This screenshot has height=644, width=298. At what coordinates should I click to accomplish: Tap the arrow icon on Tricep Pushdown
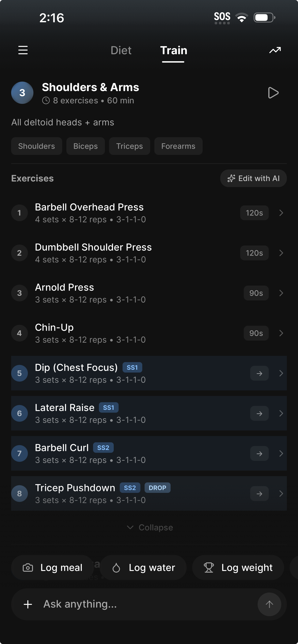[259, 494]
